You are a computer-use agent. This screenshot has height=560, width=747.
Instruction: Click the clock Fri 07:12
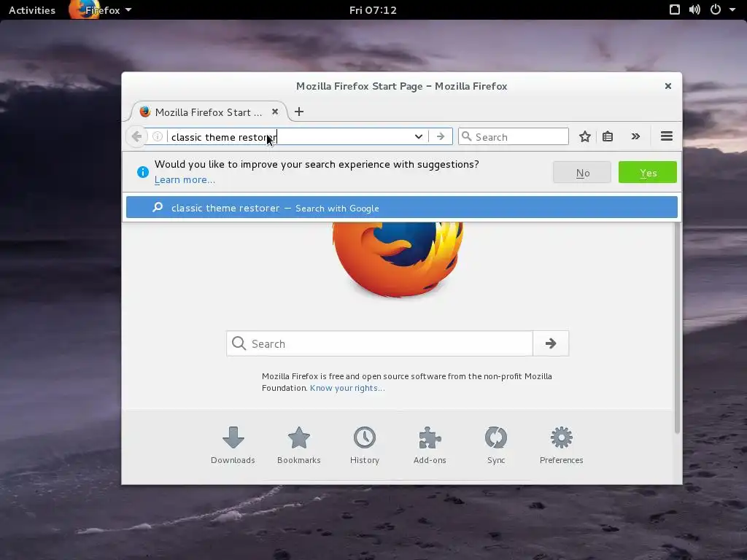pos(373,10)
